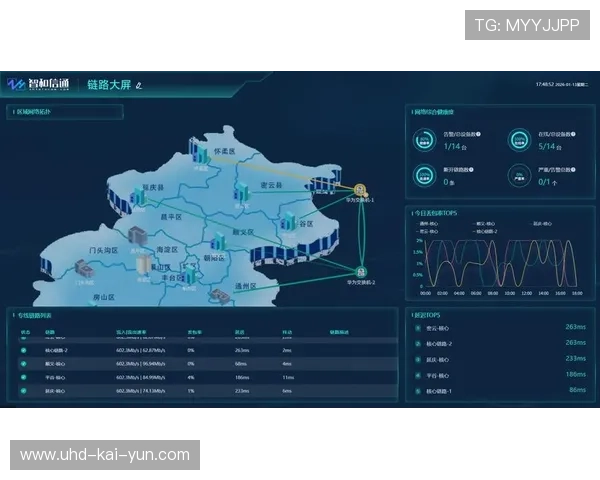Click the 区域网络拓扑 panel title

pyautogui.click(x=33, y=112)
